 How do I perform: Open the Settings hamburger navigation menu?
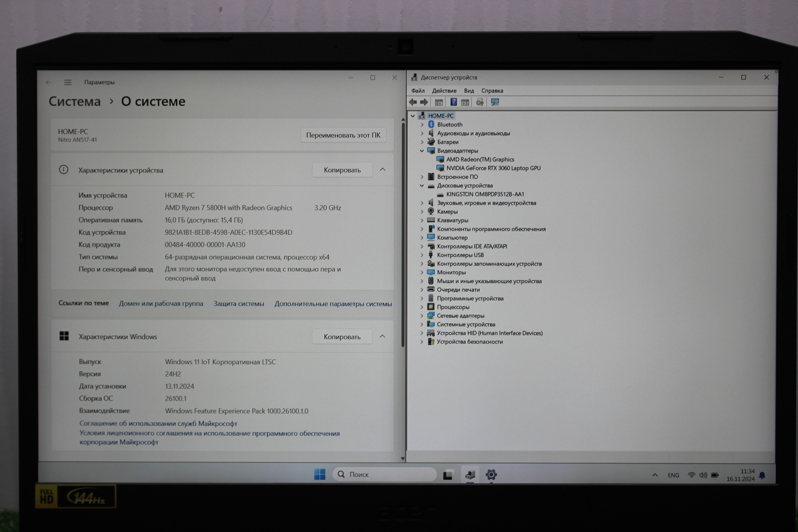(68, 83)
